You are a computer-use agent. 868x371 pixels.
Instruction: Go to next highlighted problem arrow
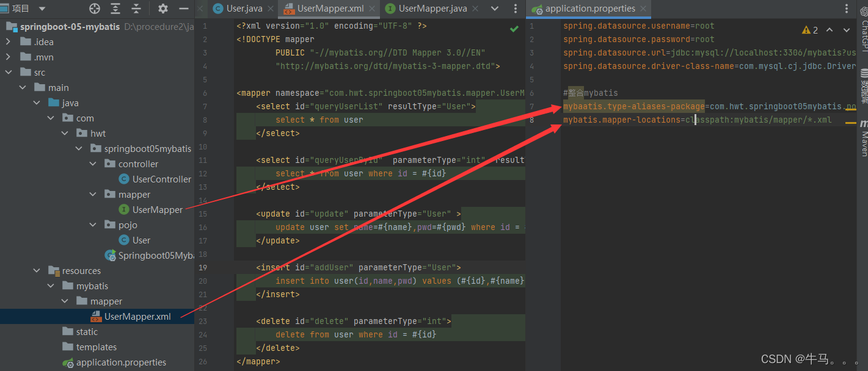846,30
